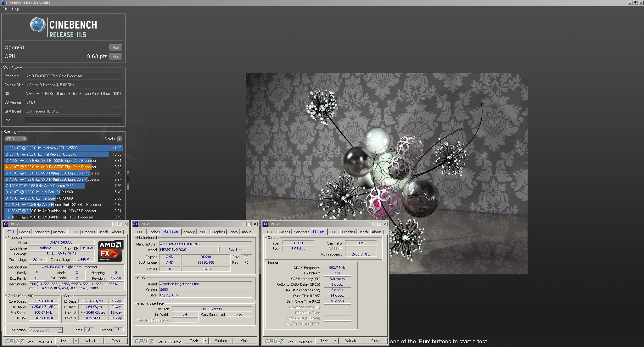Click the Ranking Details arrow icon

tap(119, 139)
